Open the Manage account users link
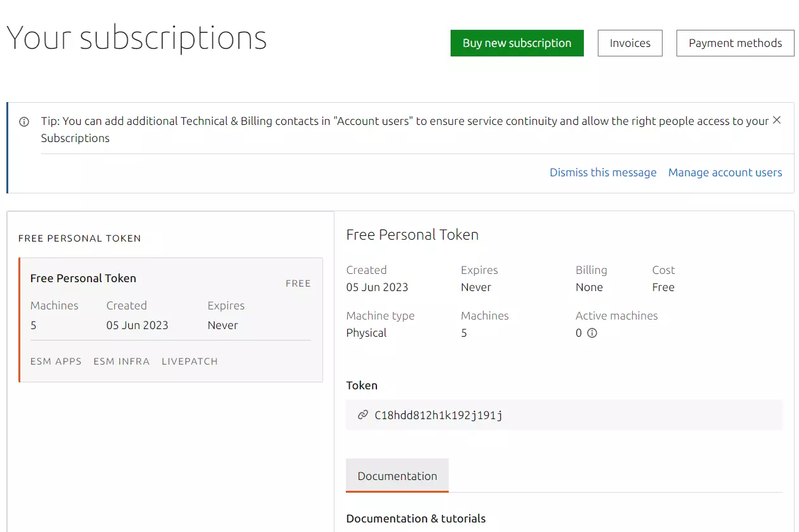The image size is (799, 532). [725, 172]
